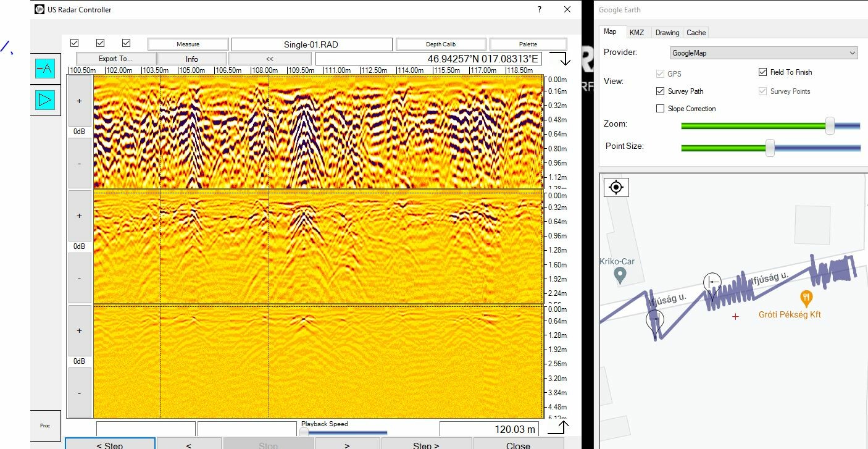The height and width of the screenshot is (449, 868).
Task: Open the Palette button
Action: (528, 44)
